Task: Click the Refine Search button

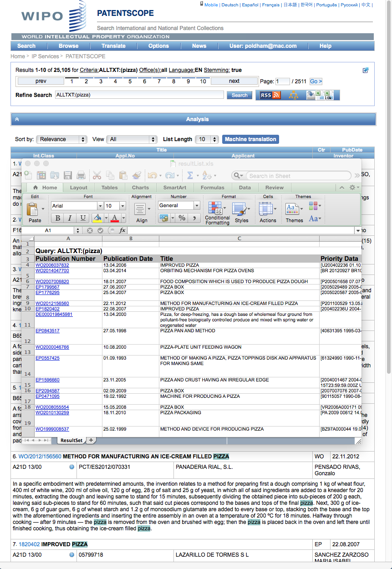Action: click(239, 95)
